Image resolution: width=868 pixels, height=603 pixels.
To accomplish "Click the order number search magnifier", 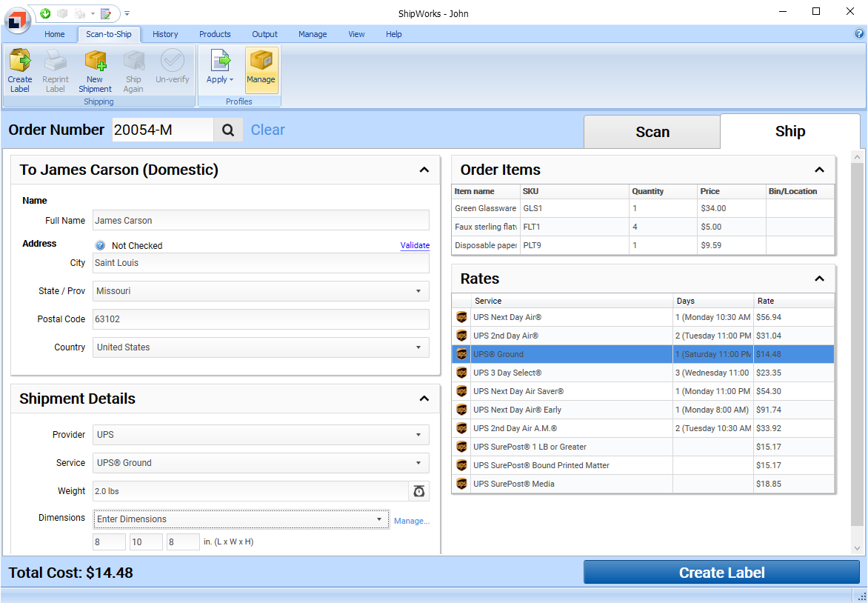I will [x=228, y=130].
